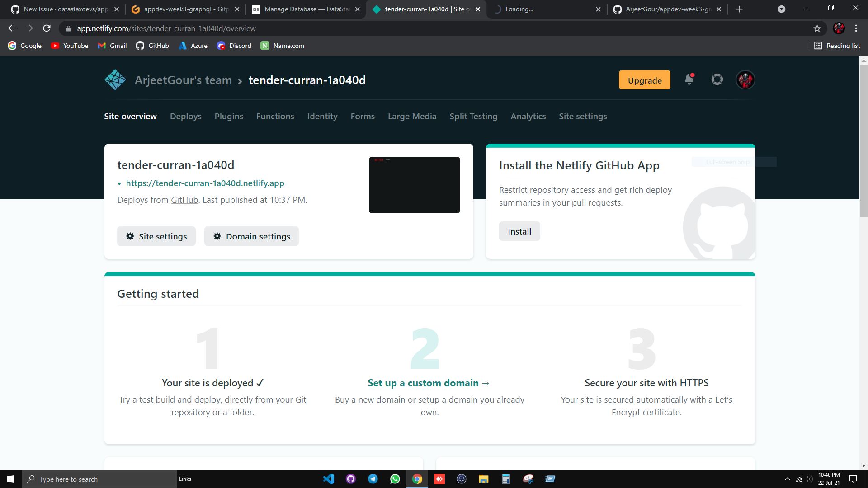
Task: Open Chrome's three-dot customize menu
Action: coord(855,28)
